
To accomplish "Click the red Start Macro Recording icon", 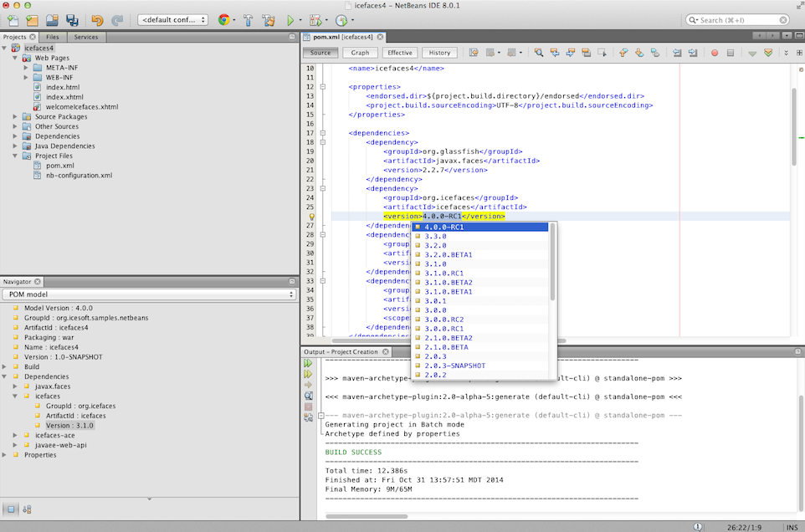I will (x=715, y=53).
